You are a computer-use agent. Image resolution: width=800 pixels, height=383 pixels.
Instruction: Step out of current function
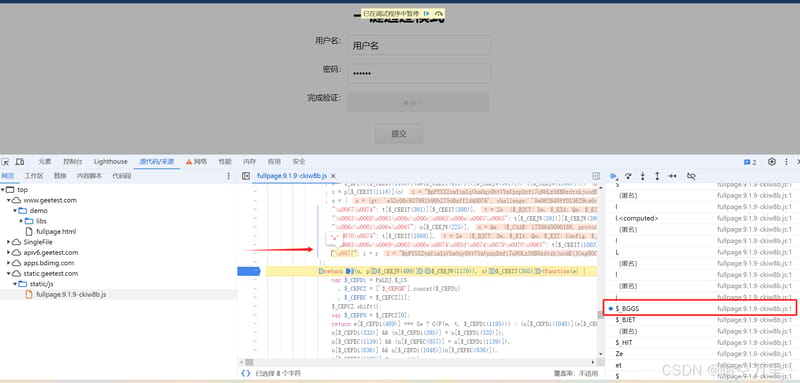pyautogui.click(x=657, y=176)
